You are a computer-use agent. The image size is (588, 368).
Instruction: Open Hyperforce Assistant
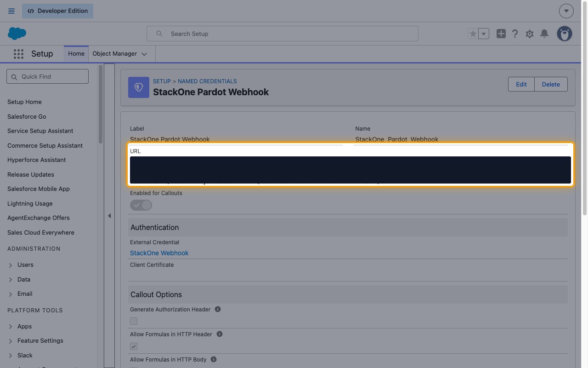pos(37,160)
